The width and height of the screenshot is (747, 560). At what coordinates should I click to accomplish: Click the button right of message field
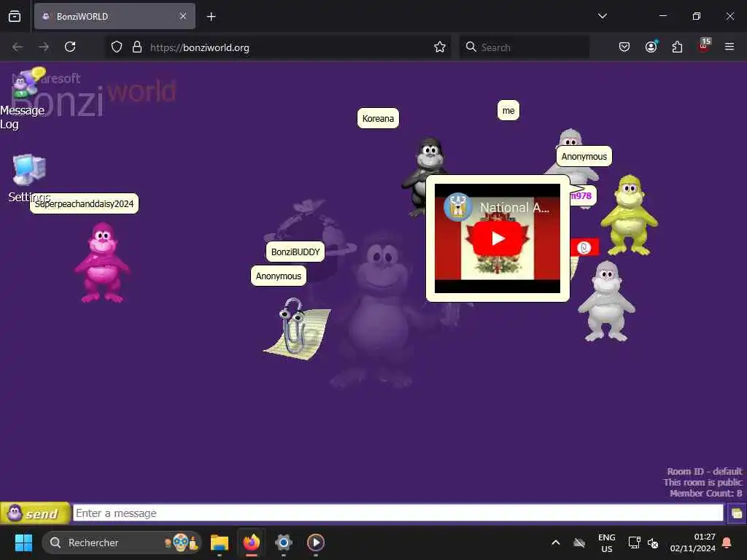click(x=737, y=513)
